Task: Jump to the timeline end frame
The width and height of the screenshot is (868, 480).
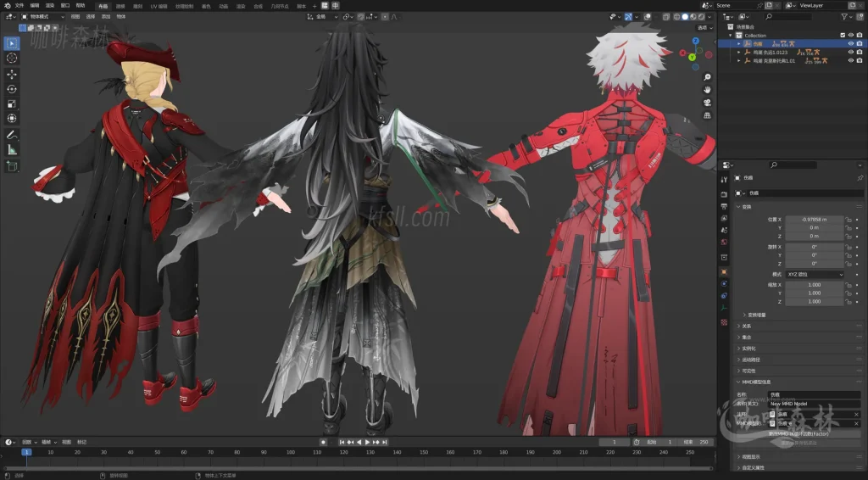Action: tap(384, 442)
